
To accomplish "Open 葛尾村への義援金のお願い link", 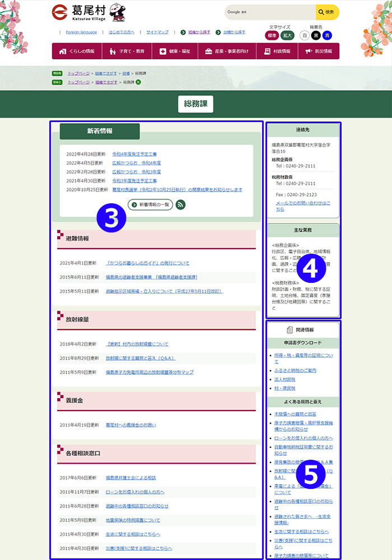I will tap(131, 425).
